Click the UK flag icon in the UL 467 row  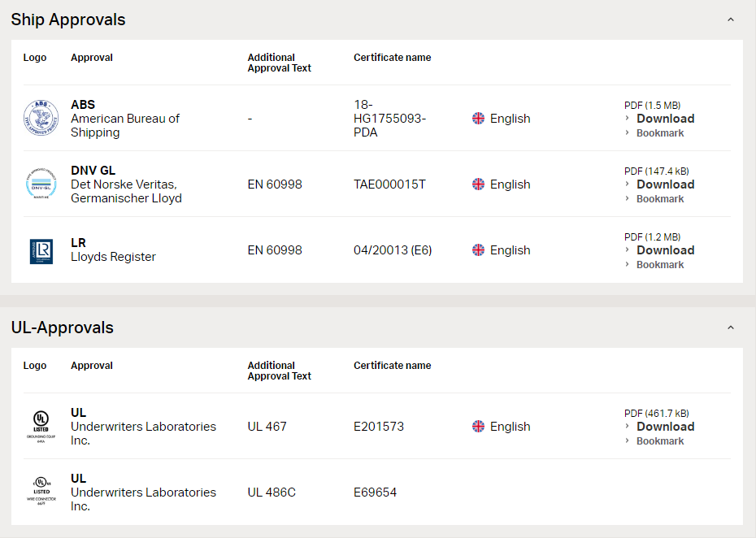click(478, 426)
